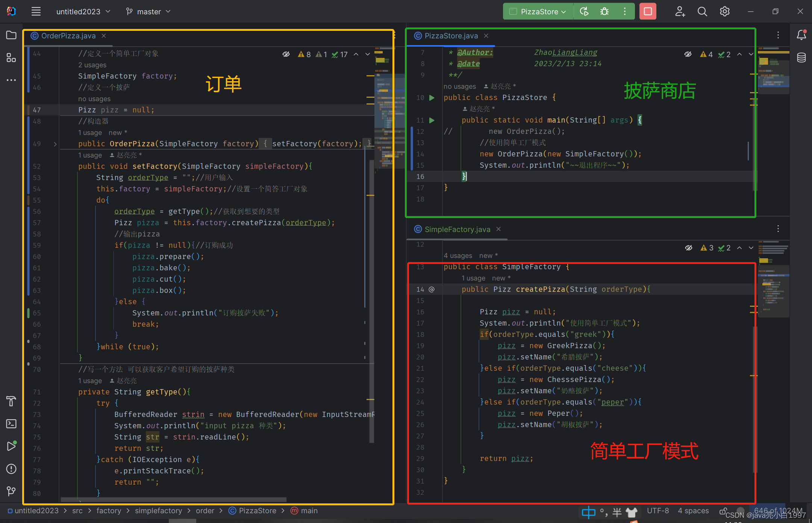Screen dimensions: 812x523
Task: Open Notifications bell panel
Action: pos(801,35)
